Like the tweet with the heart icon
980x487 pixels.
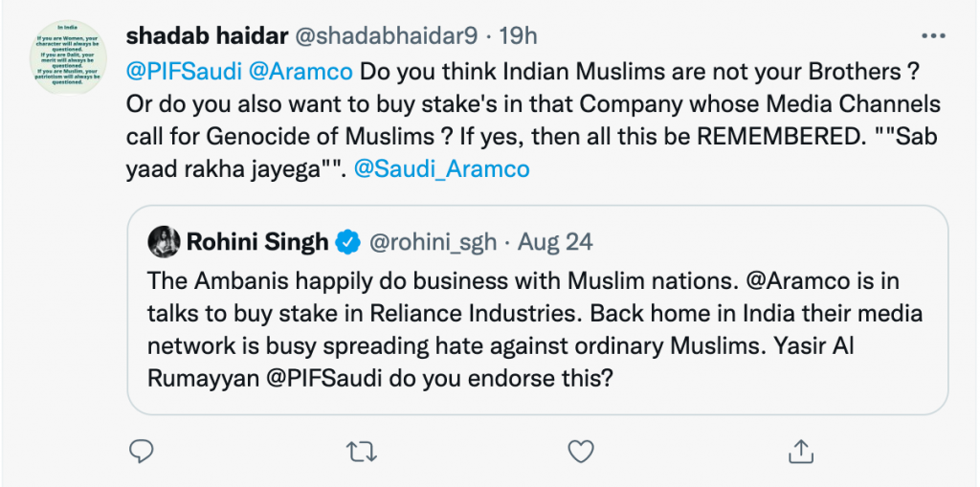pos(580,450)
